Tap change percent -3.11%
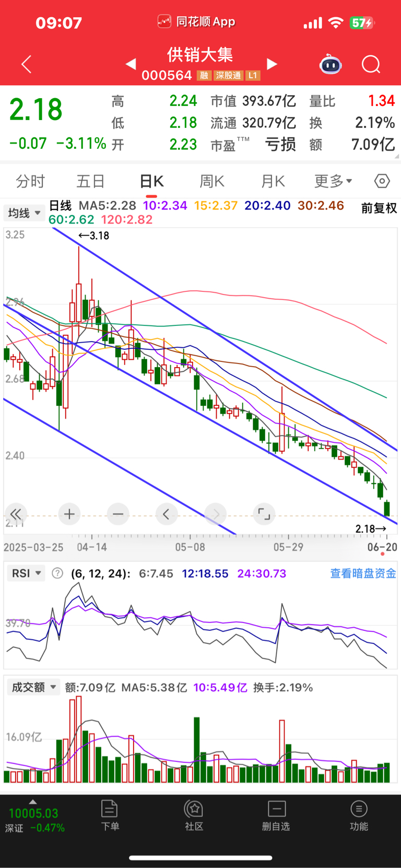401x868 pixels. click(81, 143)
